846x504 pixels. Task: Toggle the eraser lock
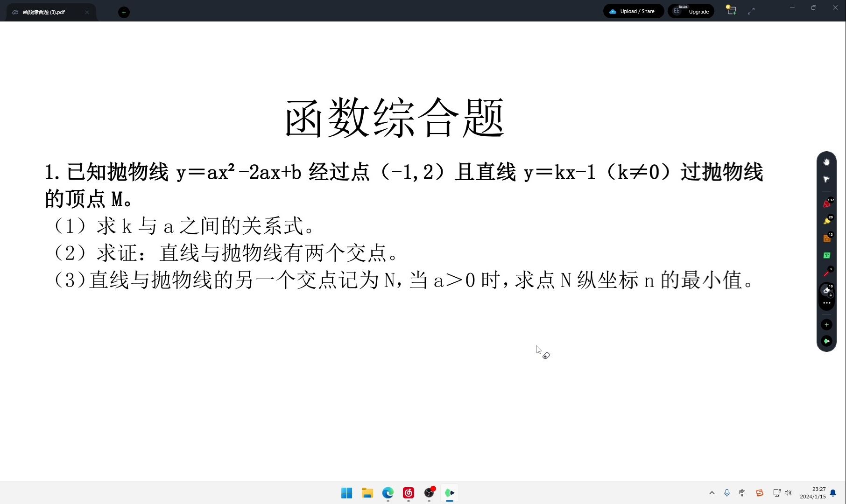(x=831, y=296)
